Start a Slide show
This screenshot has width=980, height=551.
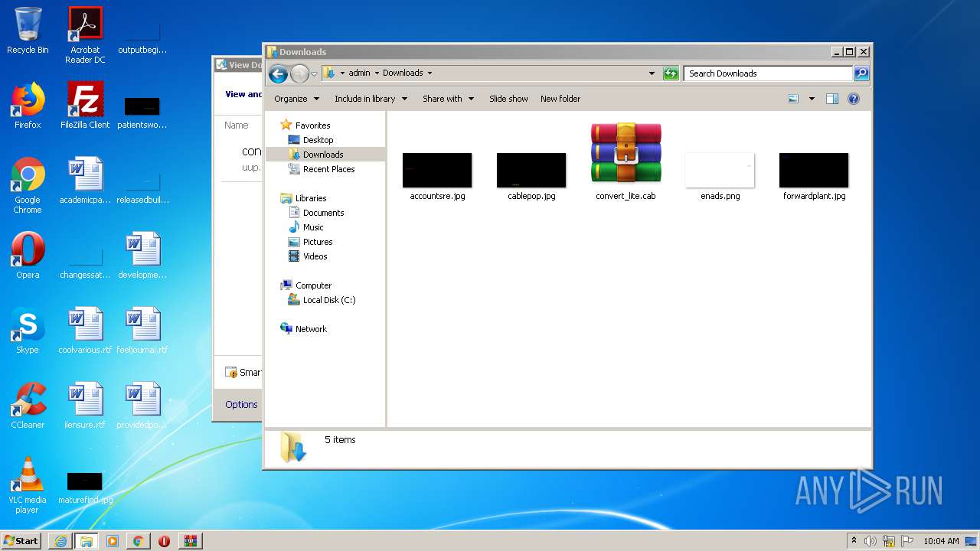click(x=508, y=99)
